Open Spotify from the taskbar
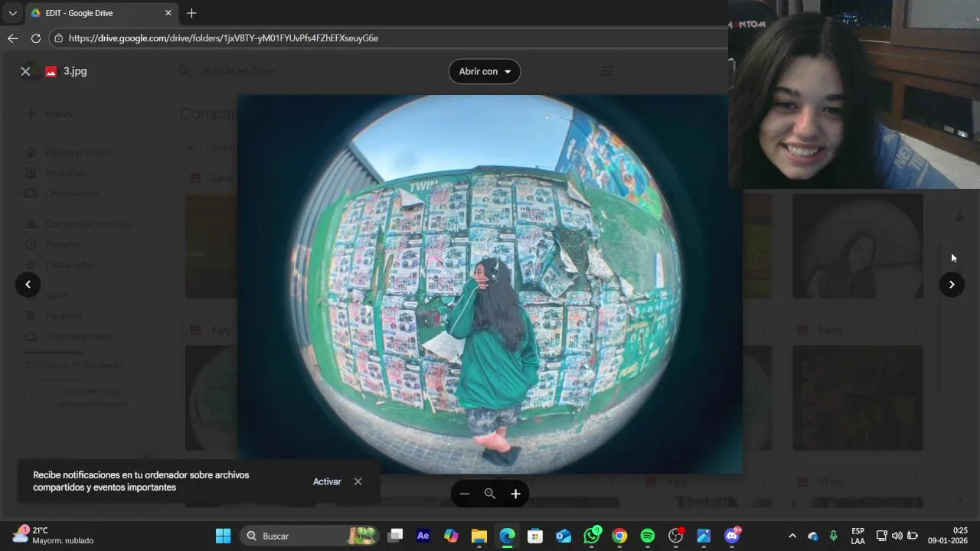The height and width of the screenshot is (551, 980). coord(648,536)
